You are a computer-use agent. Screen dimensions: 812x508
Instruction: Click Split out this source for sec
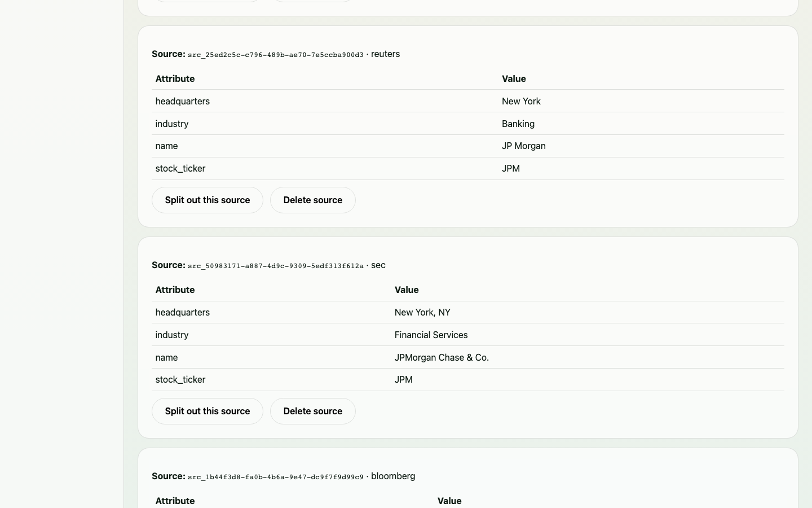tap(208, 411)
